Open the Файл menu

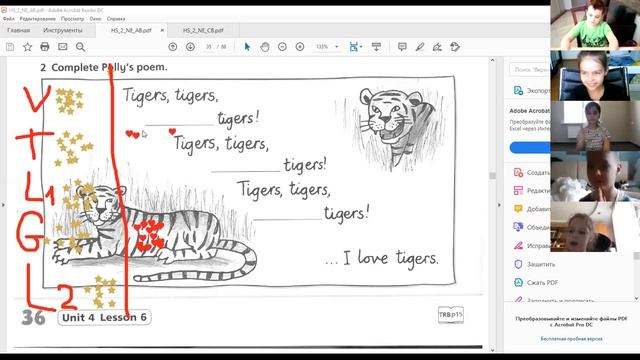tap(9, 19)
